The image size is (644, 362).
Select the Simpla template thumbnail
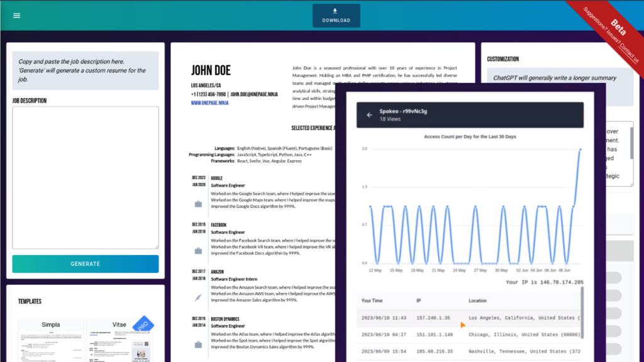51,343
